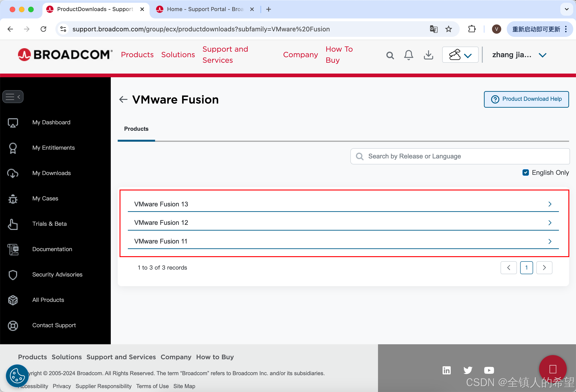This screenshot has height=392, width=576.
Task: View Security Advisories
Action: (57, 274)
